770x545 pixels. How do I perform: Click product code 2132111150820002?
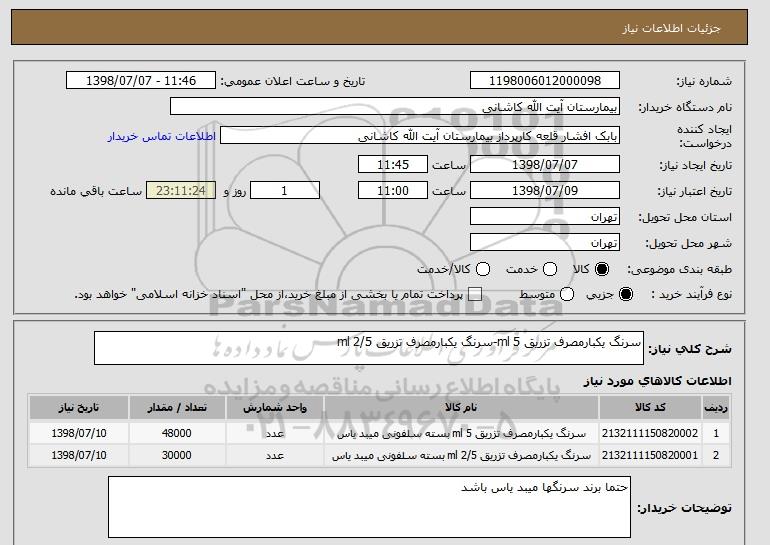click(x=650, y=434)
